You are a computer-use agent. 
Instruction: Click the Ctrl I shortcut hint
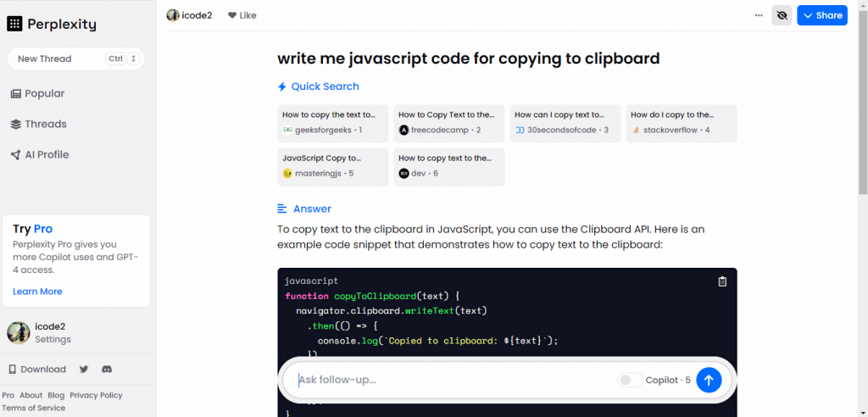coord(121,58)
